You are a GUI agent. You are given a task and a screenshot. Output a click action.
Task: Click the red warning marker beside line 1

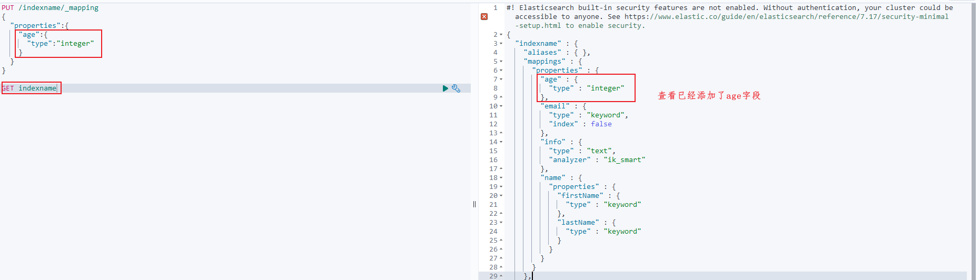484,17
